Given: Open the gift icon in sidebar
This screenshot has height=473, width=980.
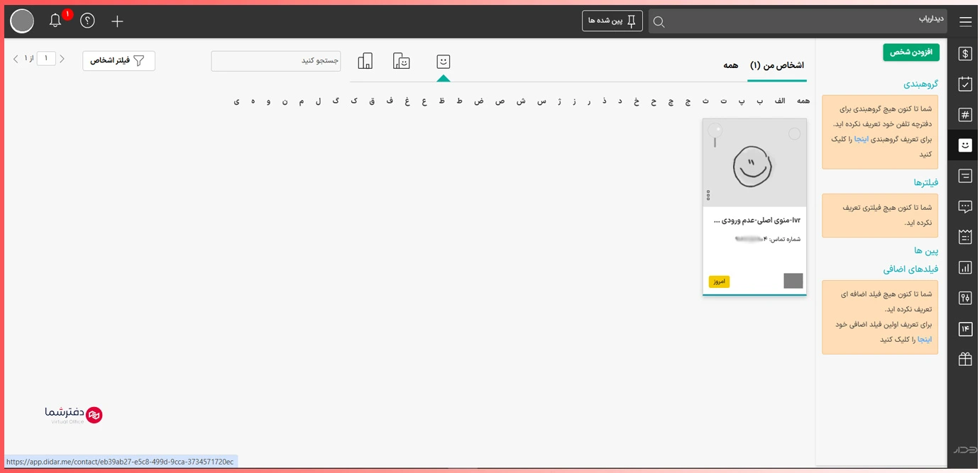Looking at the screenshot, I should (x=964, y=359).
